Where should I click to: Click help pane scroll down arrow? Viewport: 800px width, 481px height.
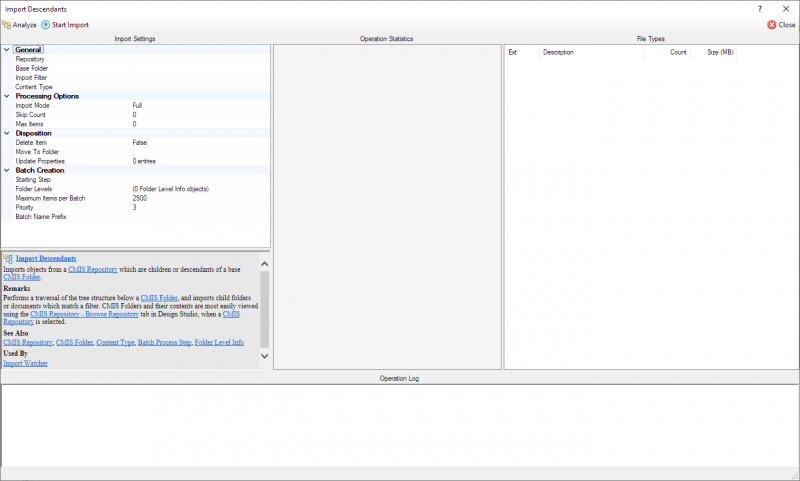pos(264,356)
